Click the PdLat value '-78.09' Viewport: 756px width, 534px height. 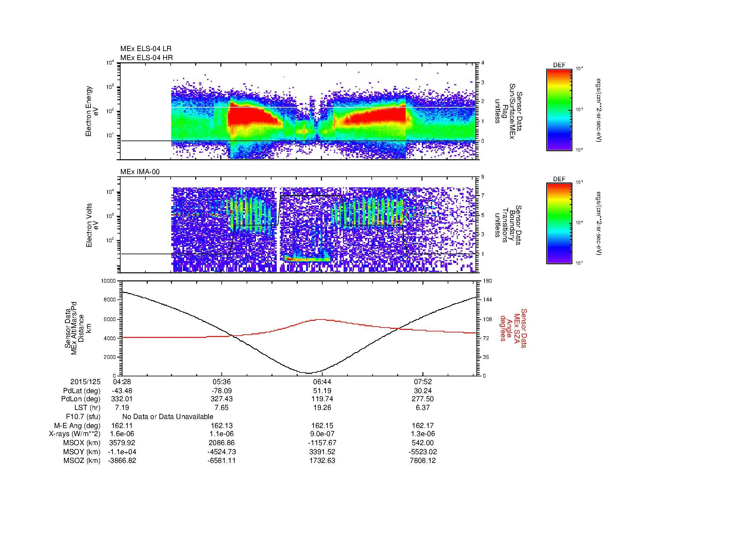point(222,391)
